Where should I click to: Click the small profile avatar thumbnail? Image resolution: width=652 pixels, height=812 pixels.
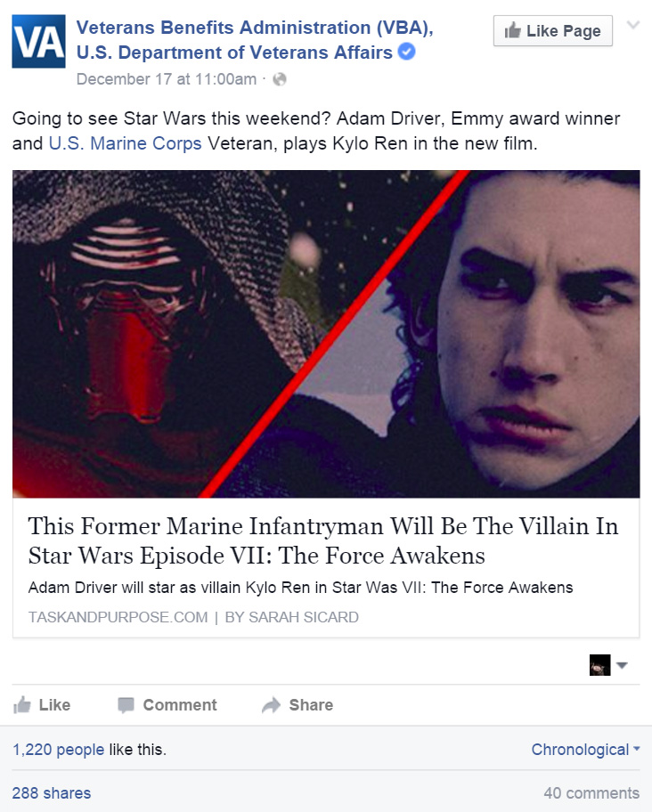(599, 665)
